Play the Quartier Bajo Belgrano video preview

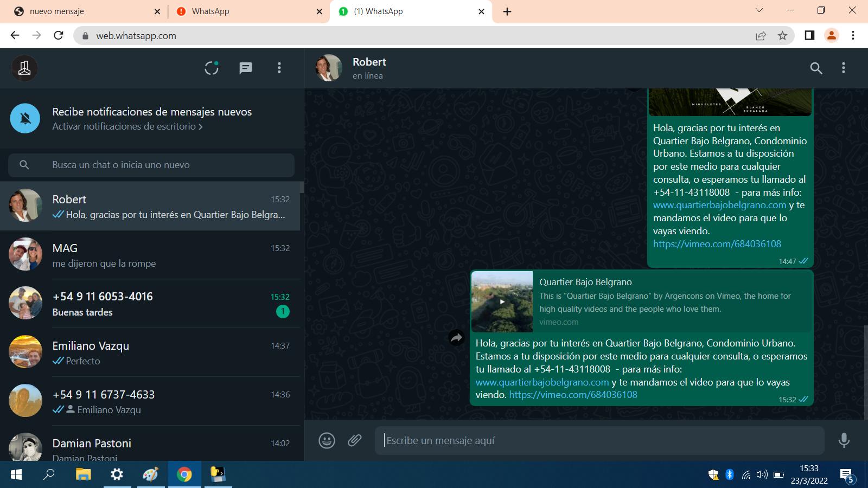[502, 301]
